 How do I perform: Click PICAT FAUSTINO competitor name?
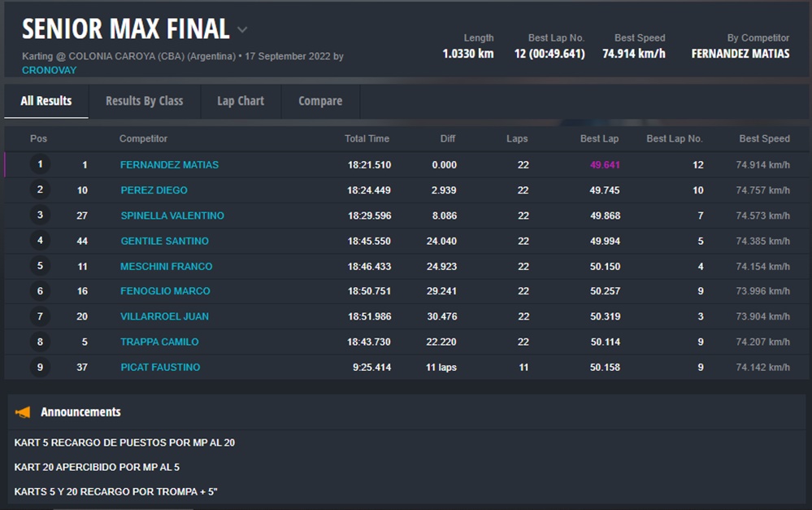[160, 367]
